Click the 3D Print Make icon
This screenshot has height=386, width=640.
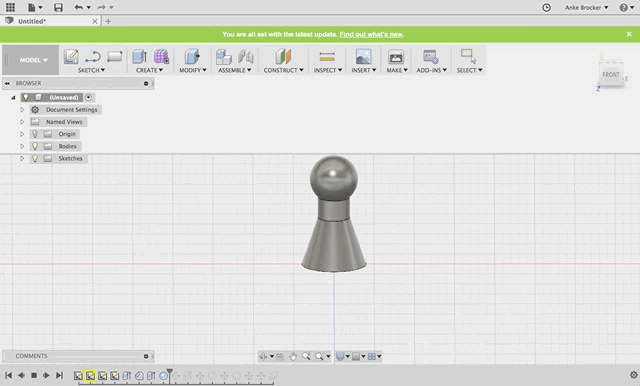tap(396, 57)
